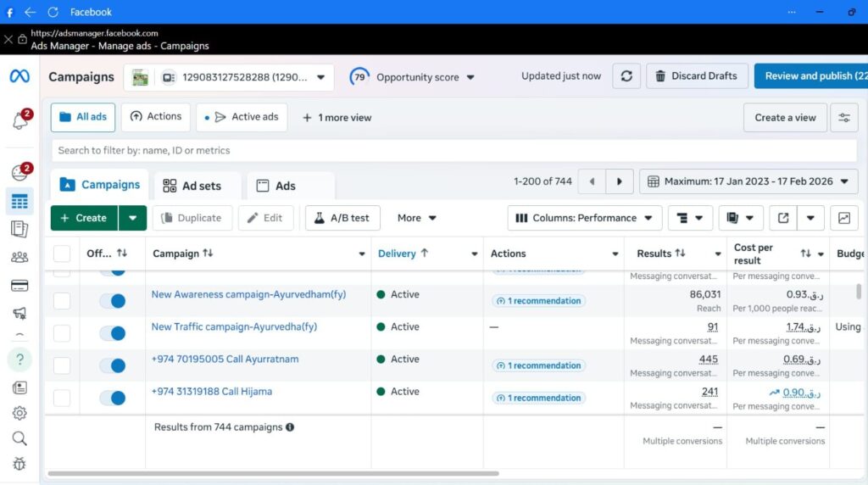Toggle off New Awareness campaign-Ayurvedham(fy)
Image resolution: width=868 pixels, height=485 pixels.
113,301
